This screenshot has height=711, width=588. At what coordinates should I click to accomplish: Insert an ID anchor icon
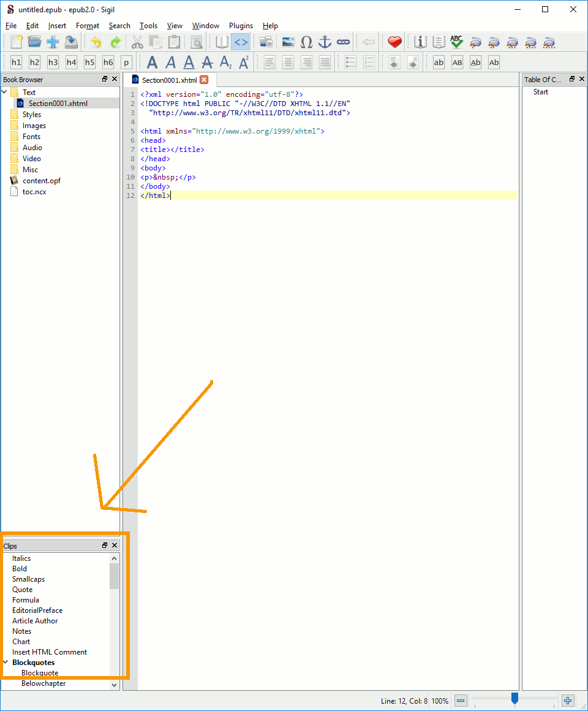coord(325,42)
